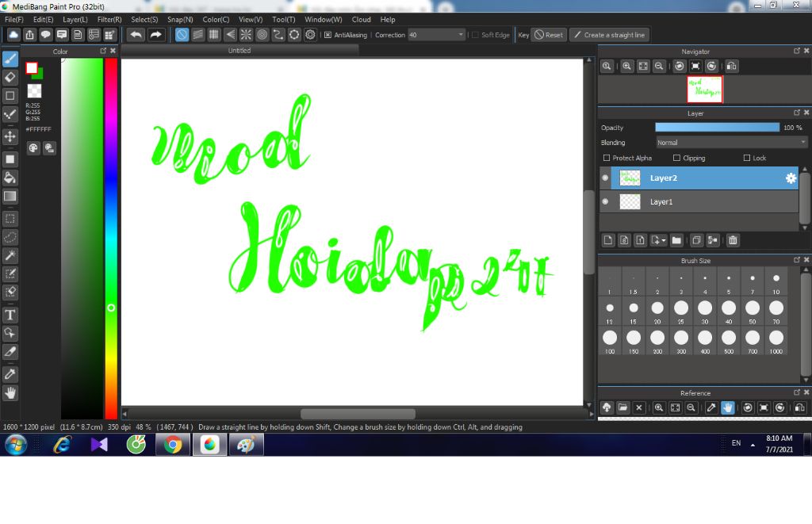
Task: Select the green background color swatch
Action: point(39,75)
